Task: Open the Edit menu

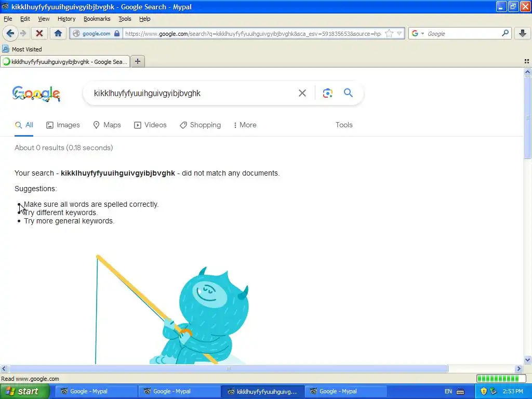Action: 25,19
